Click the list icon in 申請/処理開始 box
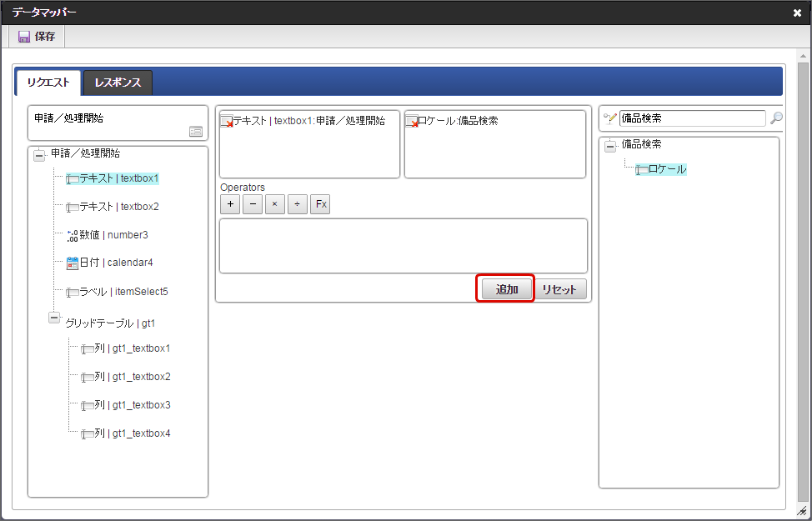Viewport: 812px width, 521px height. tap(195, 131)
